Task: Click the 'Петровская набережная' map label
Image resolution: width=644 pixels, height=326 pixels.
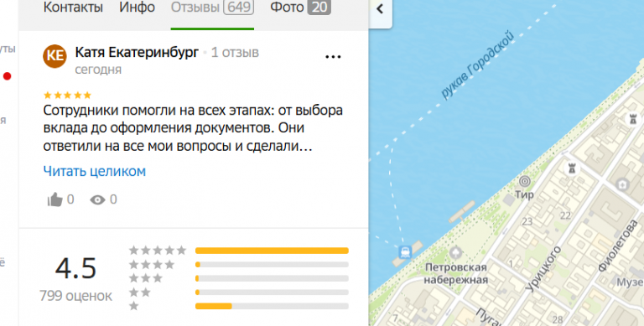Action: 456,274
